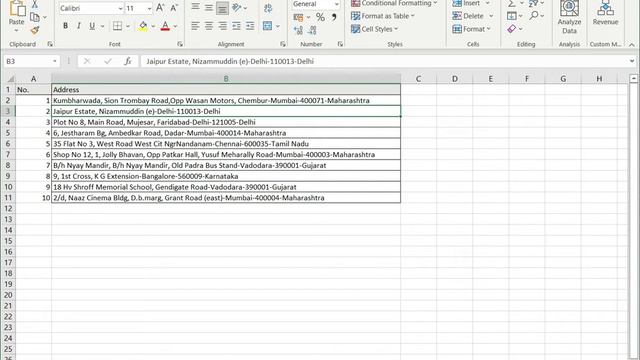
Task: Enable Wrap Text in the Alignment group
Action: [x=268, y=8]
